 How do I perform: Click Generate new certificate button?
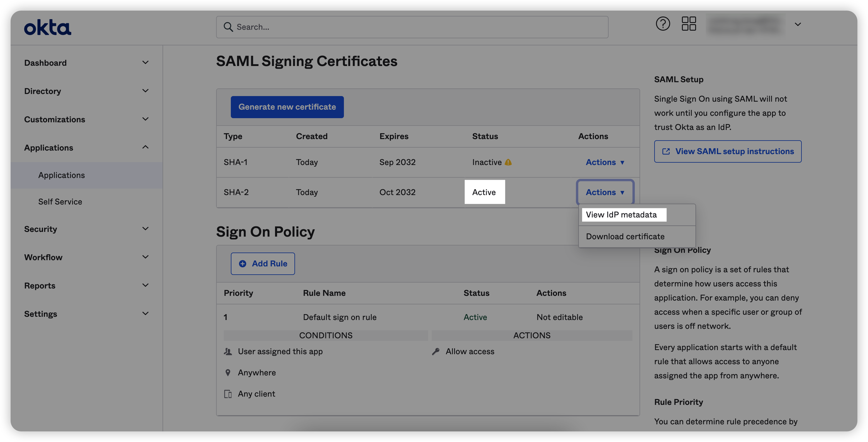287,107
